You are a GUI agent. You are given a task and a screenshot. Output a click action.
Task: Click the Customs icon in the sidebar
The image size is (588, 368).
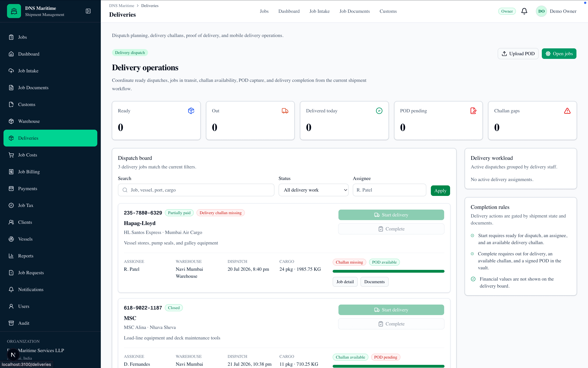(x=11, y=104)
